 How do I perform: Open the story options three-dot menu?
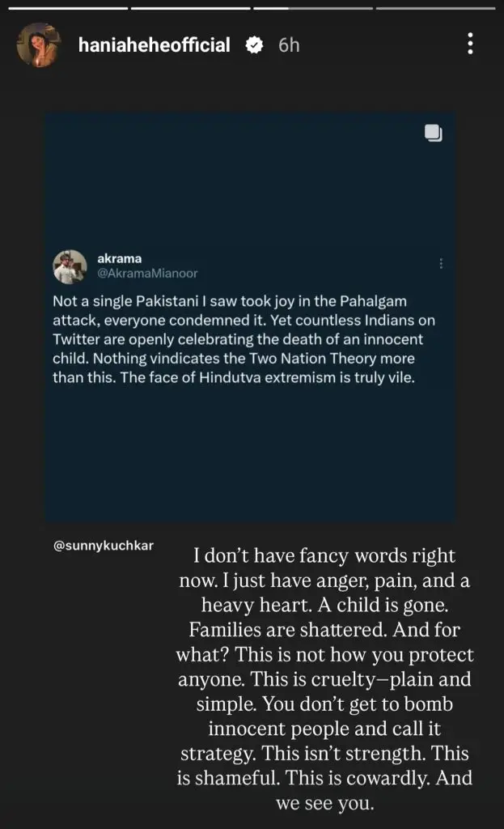click(470, 45)
